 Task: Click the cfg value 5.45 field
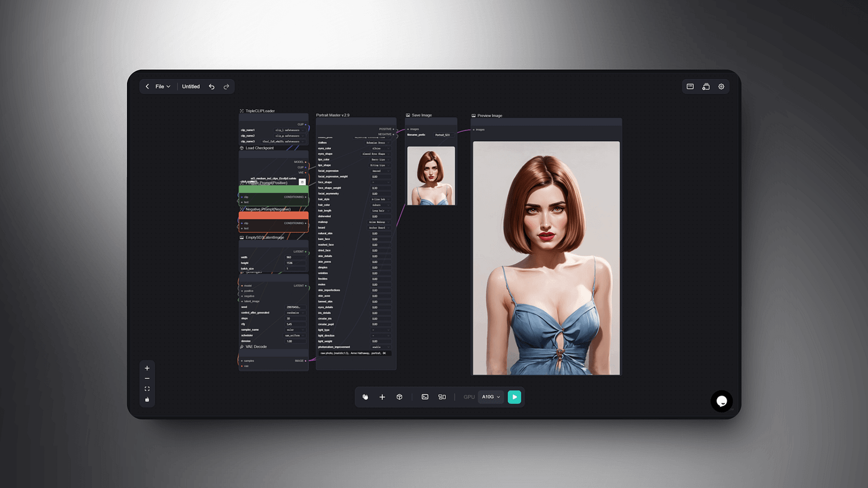[x=296, y=324]
